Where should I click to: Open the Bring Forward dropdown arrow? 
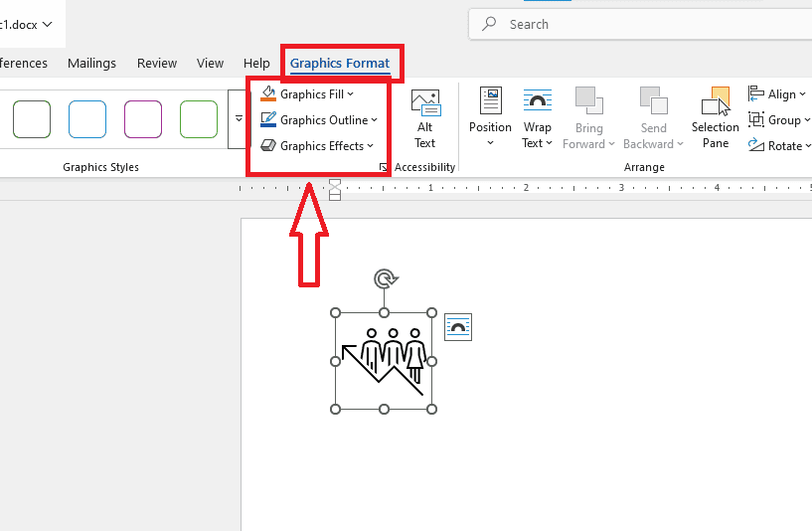coord(611,144)
